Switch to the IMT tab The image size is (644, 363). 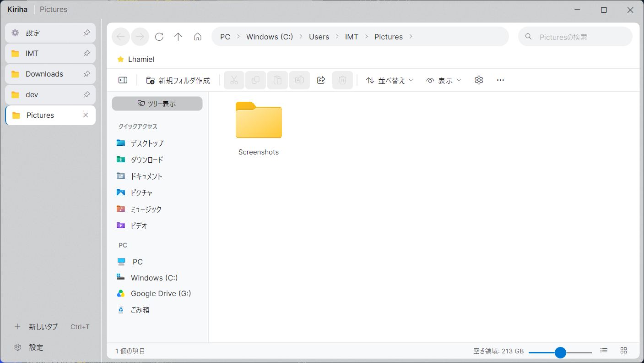tap(50, 54)
